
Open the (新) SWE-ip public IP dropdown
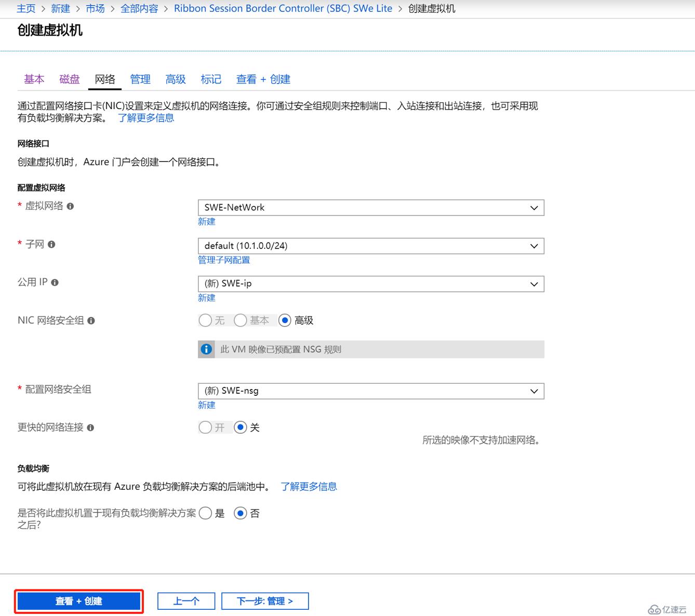371,284
